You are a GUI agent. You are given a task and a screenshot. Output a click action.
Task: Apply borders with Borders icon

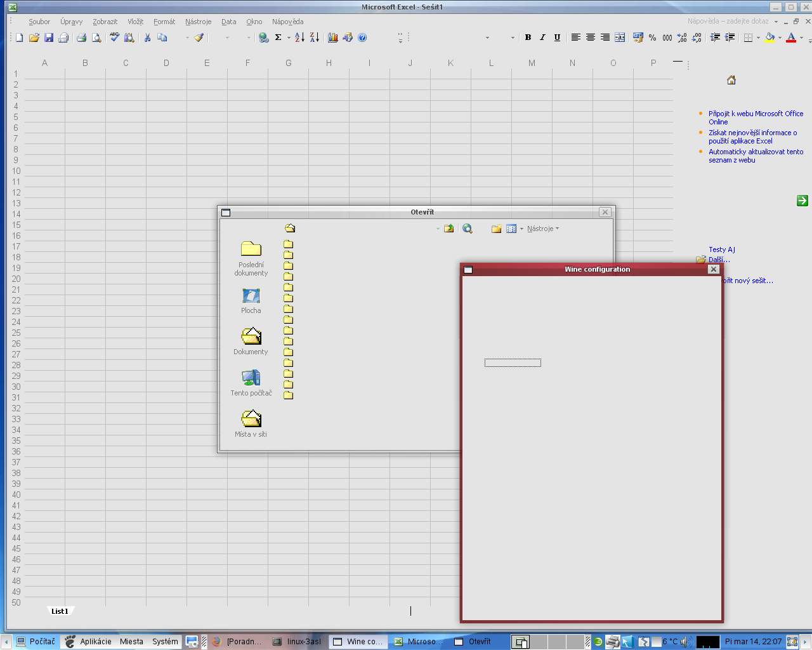(748, 37)
